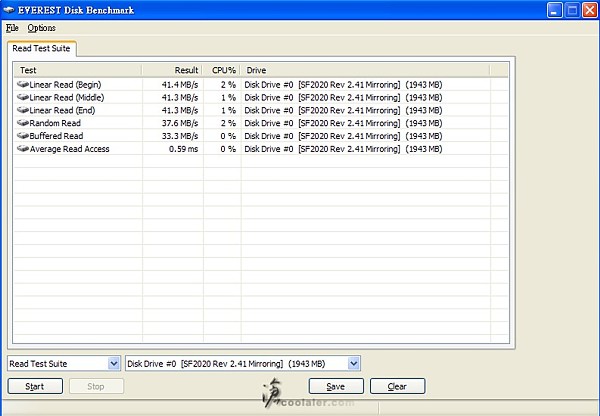Click the 41.4 MB/s result value
The image size is (600, 416).
point(180,85)
